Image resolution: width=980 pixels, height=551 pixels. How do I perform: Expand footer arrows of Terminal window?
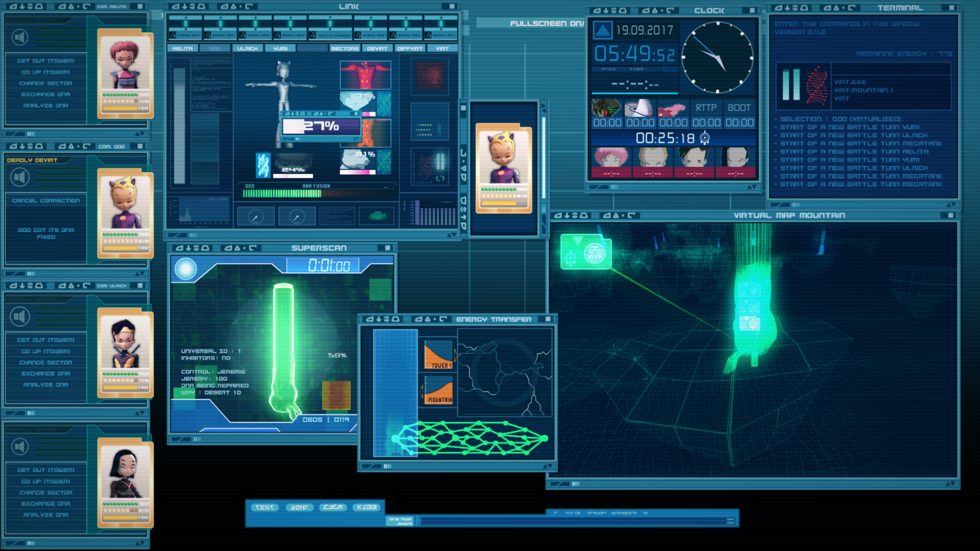coord(951,205)
